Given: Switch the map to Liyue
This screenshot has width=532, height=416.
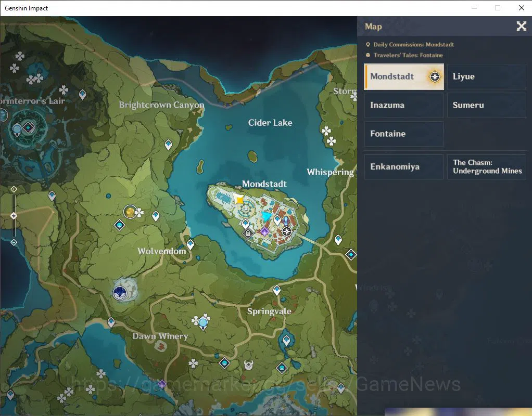Looking at the screenshot, I should click(486, 76).
